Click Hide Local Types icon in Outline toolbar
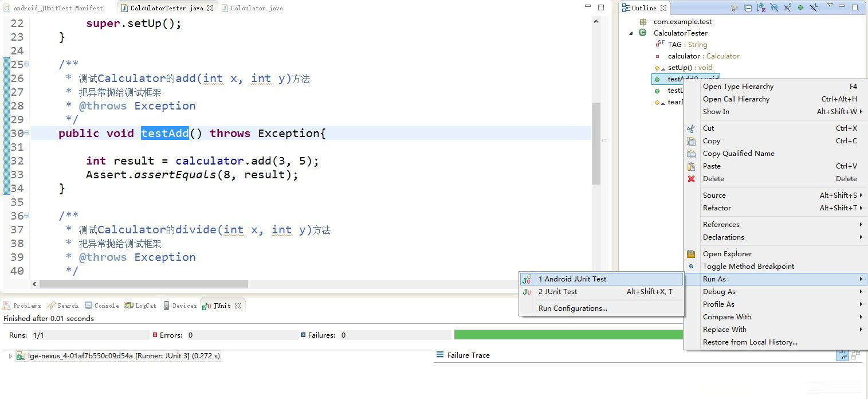This screenshot has width=868, height=399. click(x=813, y=8)
